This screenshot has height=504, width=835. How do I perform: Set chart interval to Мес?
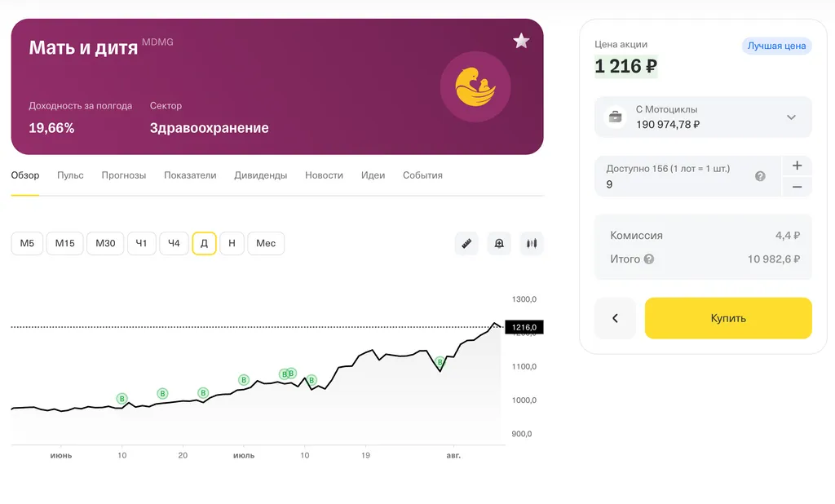click(x=266, y=243)
